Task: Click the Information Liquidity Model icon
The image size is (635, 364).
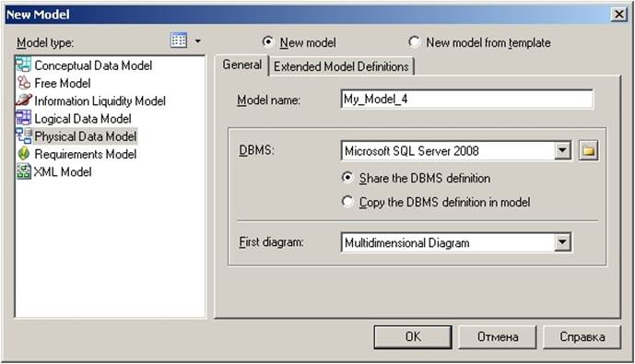Action: (23, 100)
